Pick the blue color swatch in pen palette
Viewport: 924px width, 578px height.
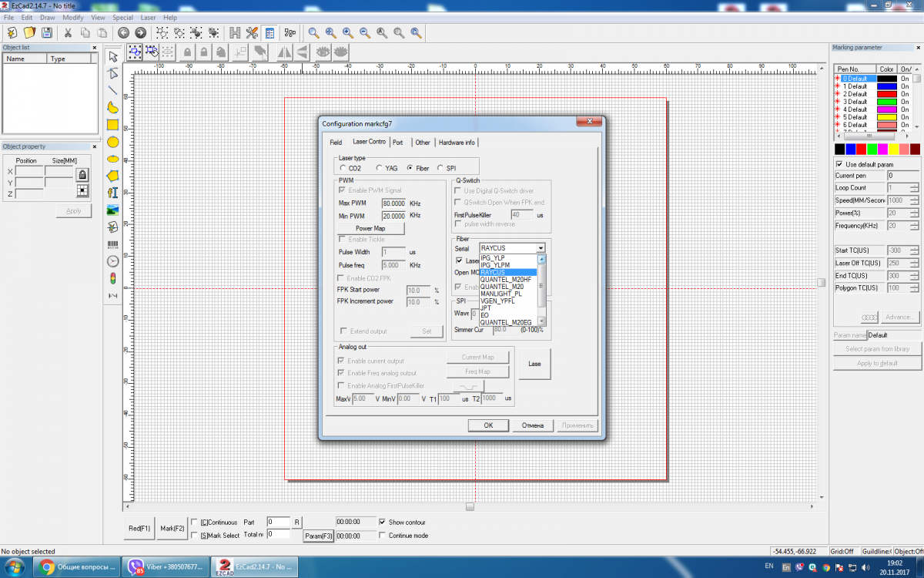tap(851, 149)
